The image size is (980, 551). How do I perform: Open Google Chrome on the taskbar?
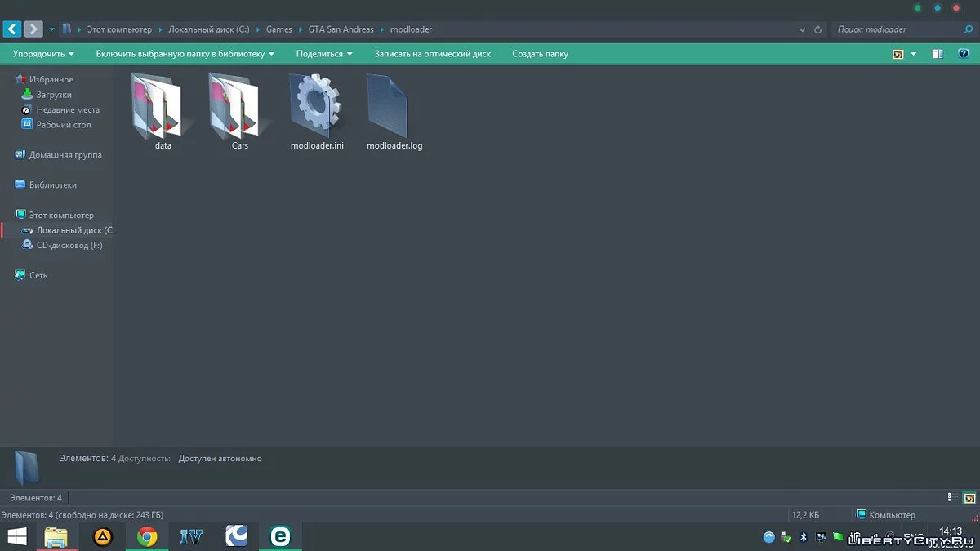pos(147,536)
